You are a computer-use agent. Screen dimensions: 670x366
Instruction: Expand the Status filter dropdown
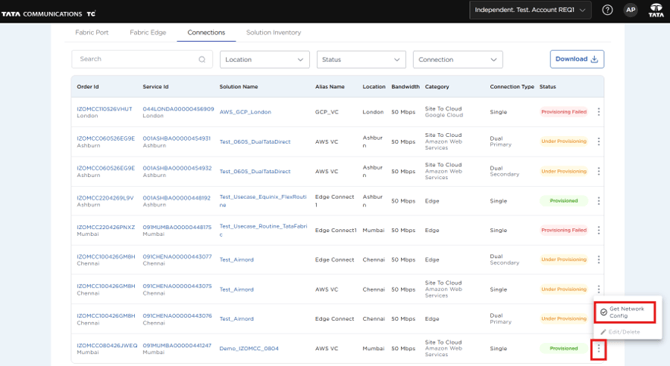click(361, 59)
